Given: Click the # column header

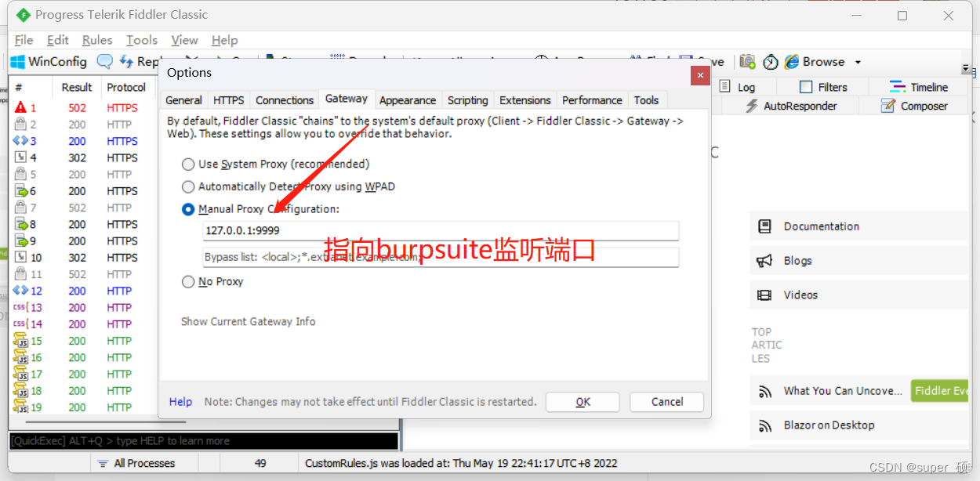Looking at the screenshot, I should pos(31,88).
